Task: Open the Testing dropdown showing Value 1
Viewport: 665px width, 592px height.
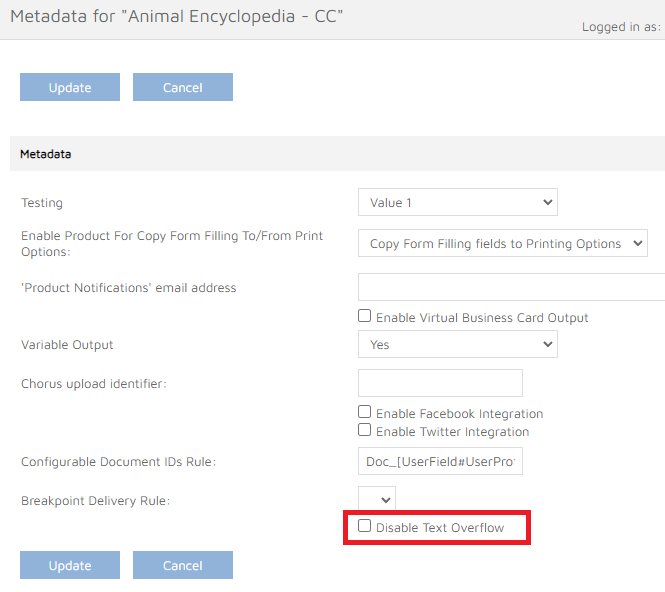Action: pos(457,203)
